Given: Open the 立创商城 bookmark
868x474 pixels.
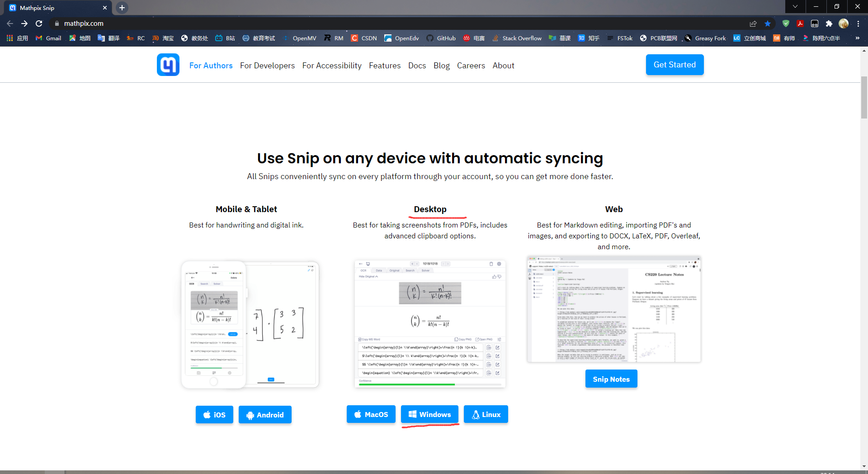Looking at the screenshot, I should pos(750,38).
